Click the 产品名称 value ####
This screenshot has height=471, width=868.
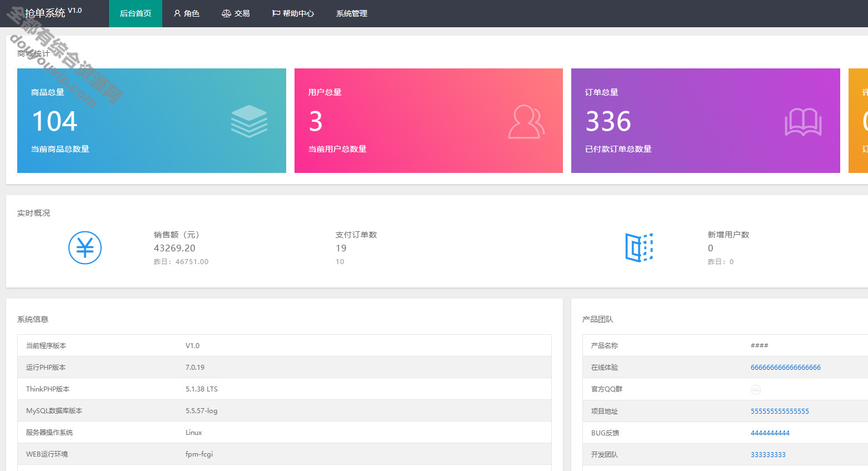coord(759,346)
